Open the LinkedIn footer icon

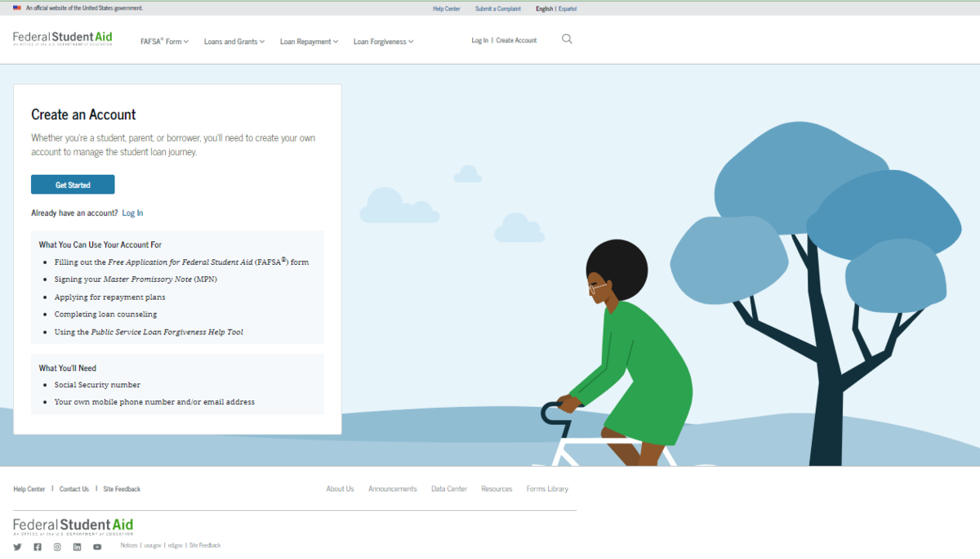click(x=77, y=547)
